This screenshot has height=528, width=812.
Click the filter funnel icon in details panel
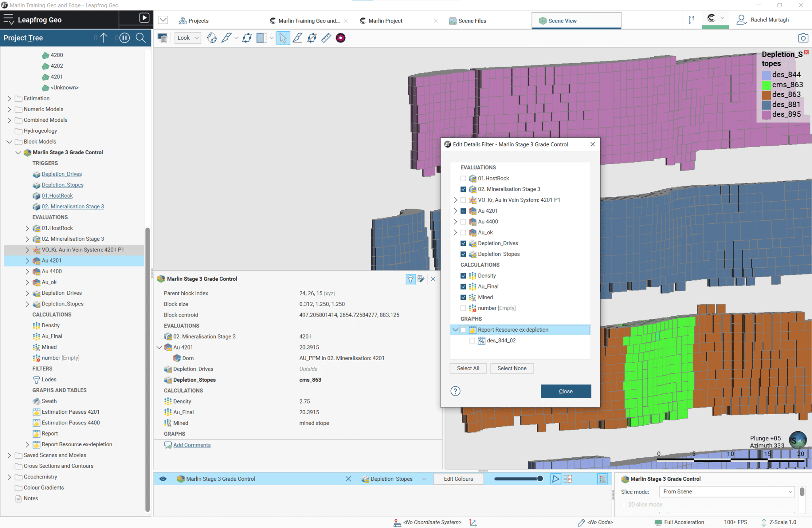click(410, 279)
